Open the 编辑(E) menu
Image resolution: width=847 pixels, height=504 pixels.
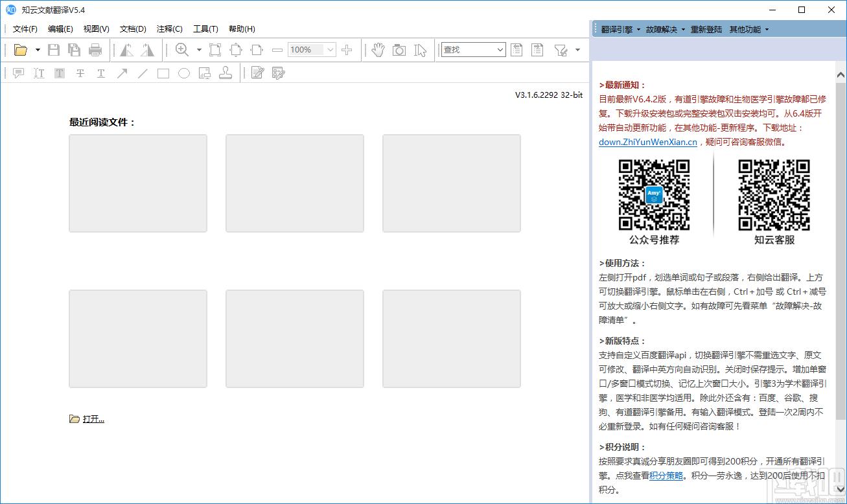60,29
